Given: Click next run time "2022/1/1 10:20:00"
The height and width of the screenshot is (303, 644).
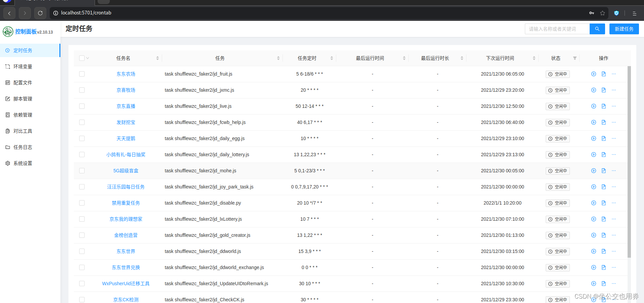Looking at the screenshot, I should [x=502, y=203].
